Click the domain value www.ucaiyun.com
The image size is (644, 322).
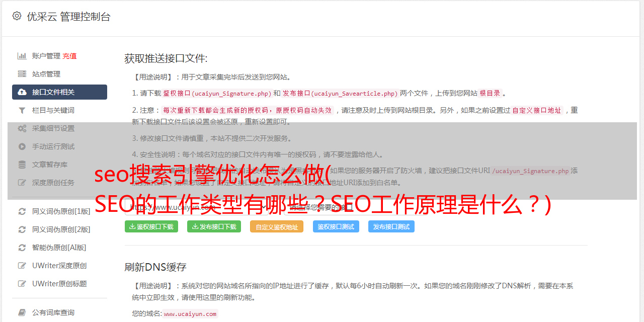pos(190,314)
